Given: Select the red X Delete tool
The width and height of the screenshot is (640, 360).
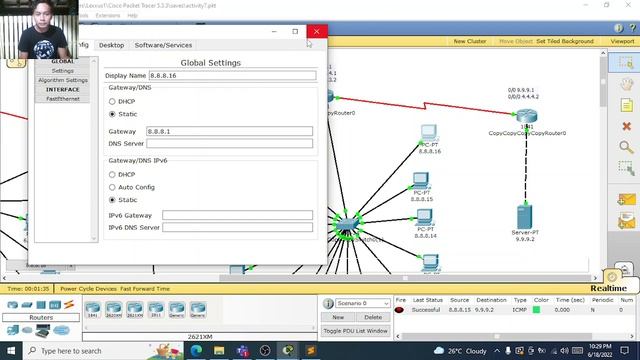Looking at the screenshot, I should click(x=627, y=126).
